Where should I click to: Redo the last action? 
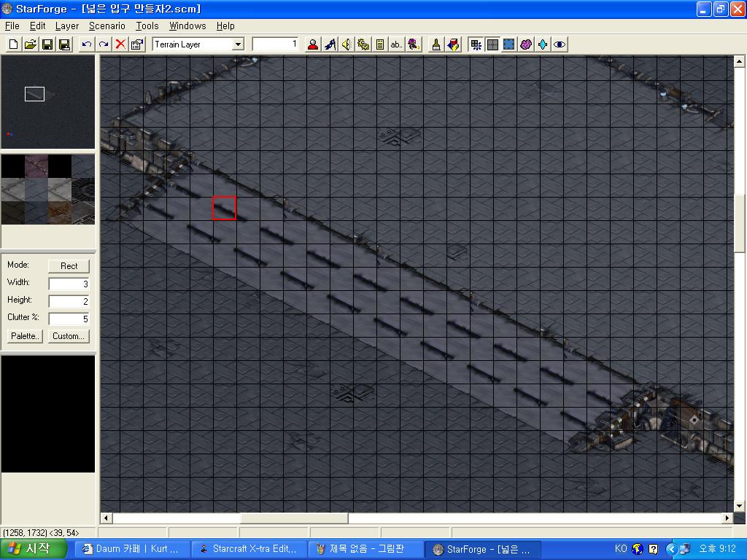(104, 44)
